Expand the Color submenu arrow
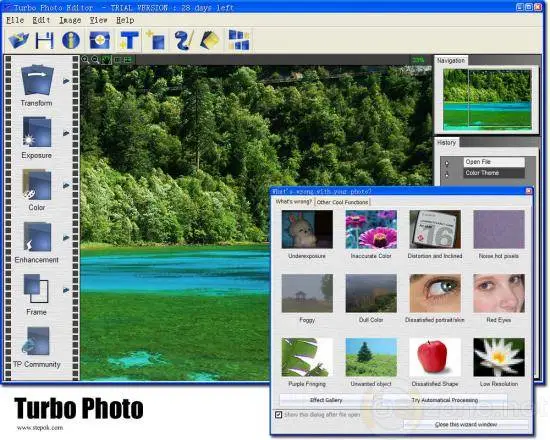 click(66, 185)
